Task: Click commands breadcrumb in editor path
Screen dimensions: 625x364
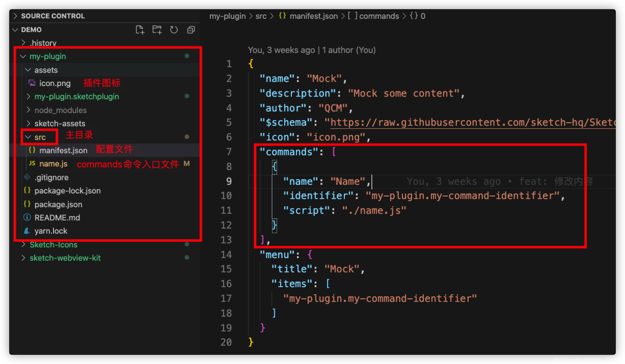Action: coord(379,16)
